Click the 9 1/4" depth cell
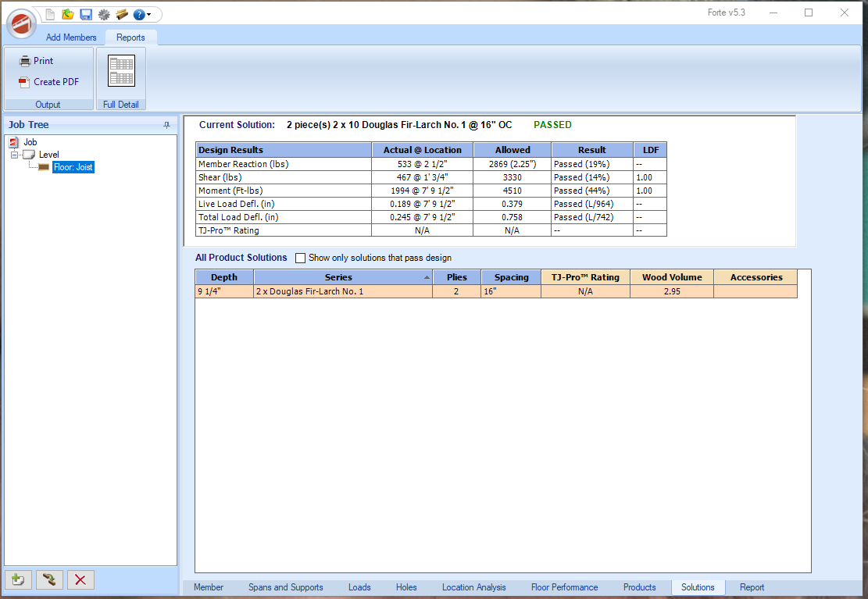This screenshot has width=868, height=599. click(x=224, y=291)
